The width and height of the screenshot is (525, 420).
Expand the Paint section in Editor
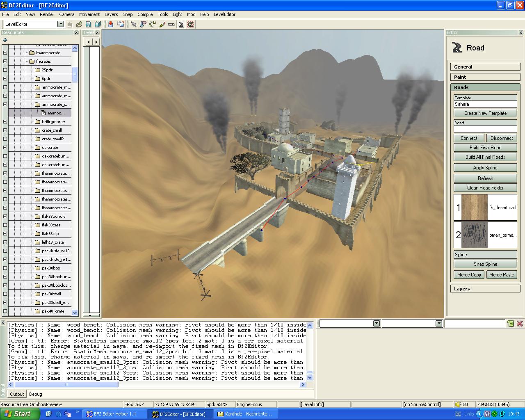485,77
